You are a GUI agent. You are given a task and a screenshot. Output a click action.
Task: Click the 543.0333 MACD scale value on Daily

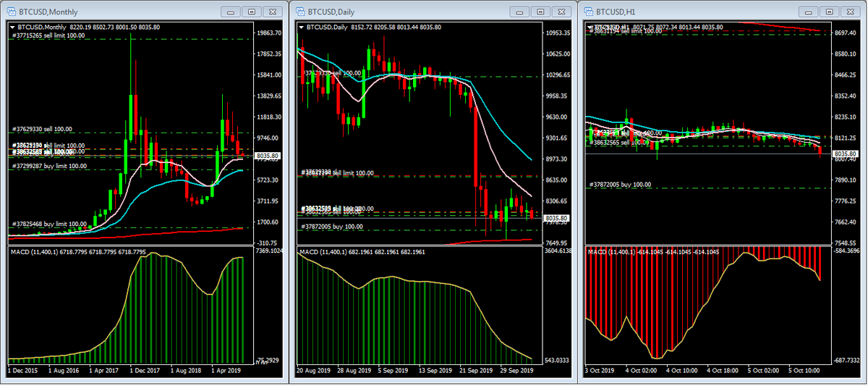558,360
